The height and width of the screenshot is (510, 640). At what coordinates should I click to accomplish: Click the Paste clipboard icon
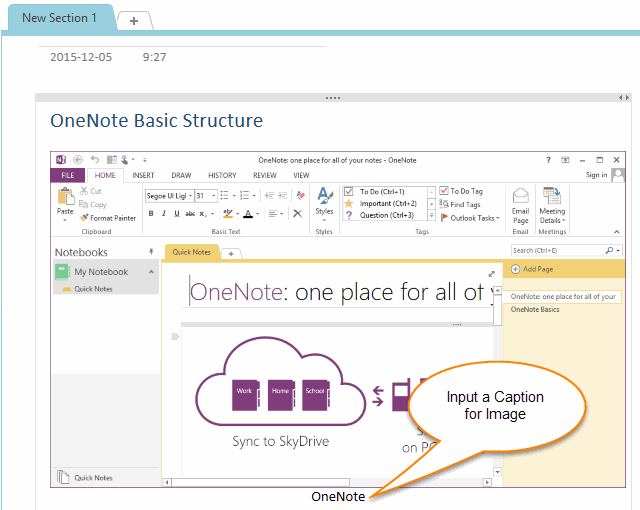point(65,196)
